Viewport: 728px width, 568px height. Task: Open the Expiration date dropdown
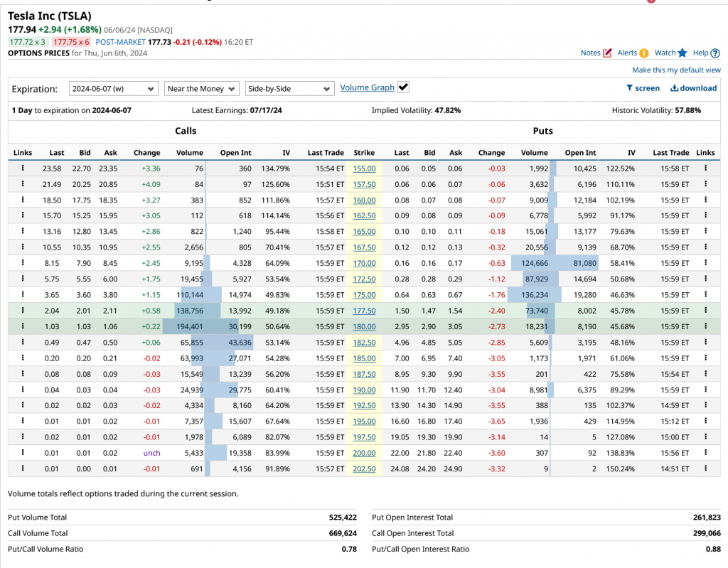(x=113, y=89)
